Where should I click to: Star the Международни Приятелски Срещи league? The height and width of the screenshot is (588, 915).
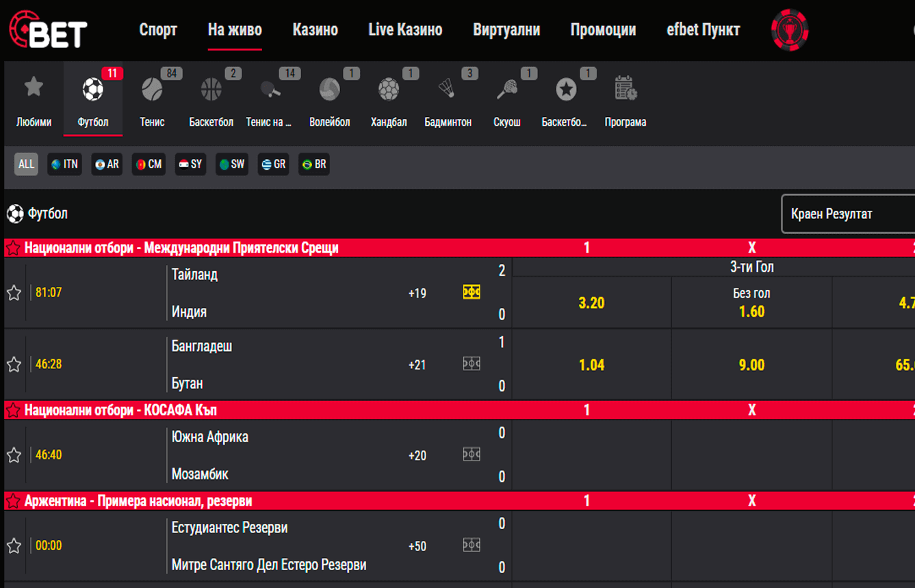pos(12,248)
